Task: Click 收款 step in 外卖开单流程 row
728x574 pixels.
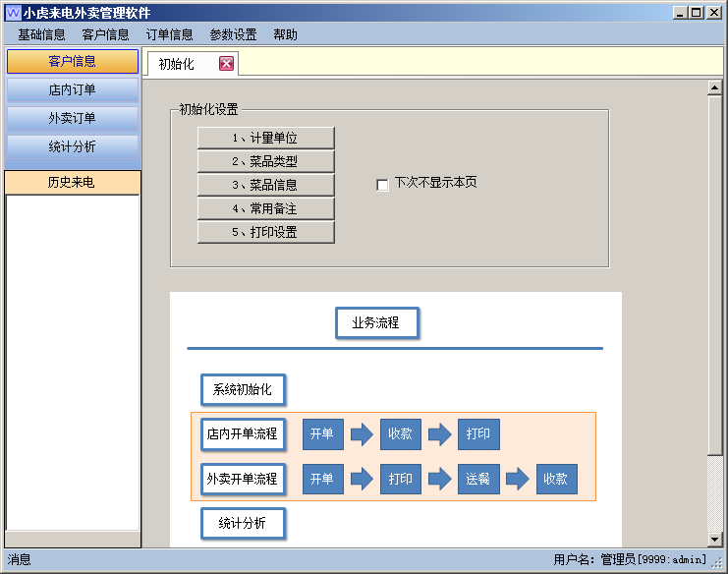Action: pyautogui.click(x=556, y=479)
